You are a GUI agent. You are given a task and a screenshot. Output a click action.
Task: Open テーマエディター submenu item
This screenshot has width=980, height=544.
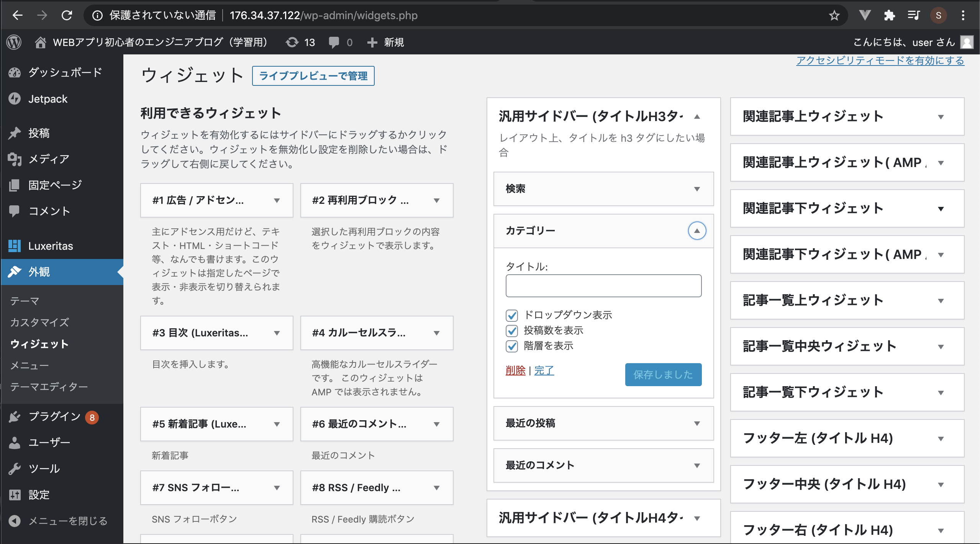point(49,387)
